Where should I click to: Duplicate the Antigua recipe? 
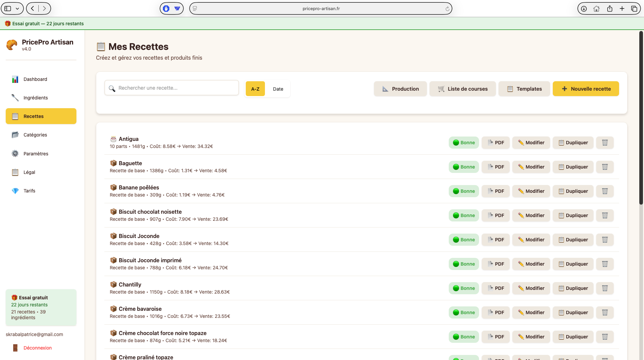(x=573, y=143)
